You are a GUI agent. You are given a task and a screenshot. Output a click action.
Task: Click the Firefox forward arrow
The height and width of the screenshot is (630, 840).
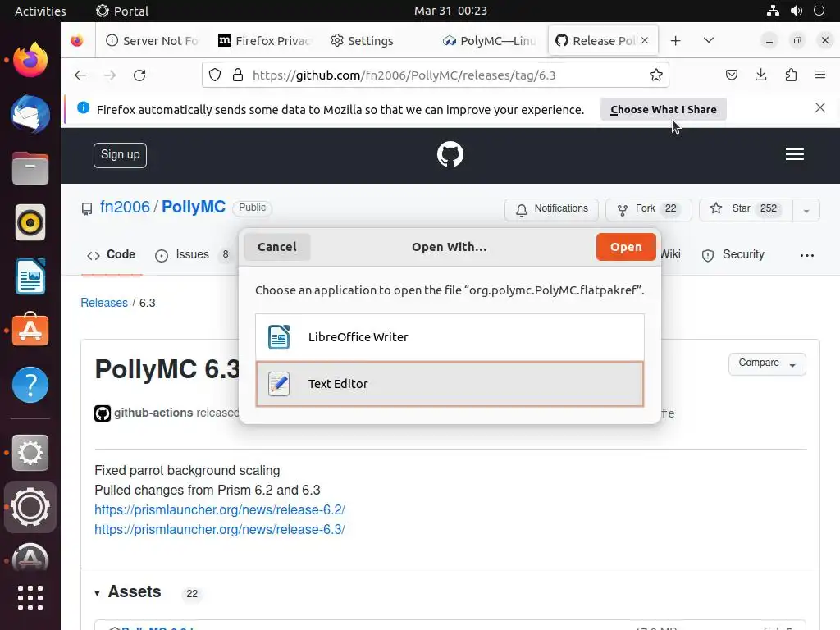pyautogui.click(x=110, y=75)
